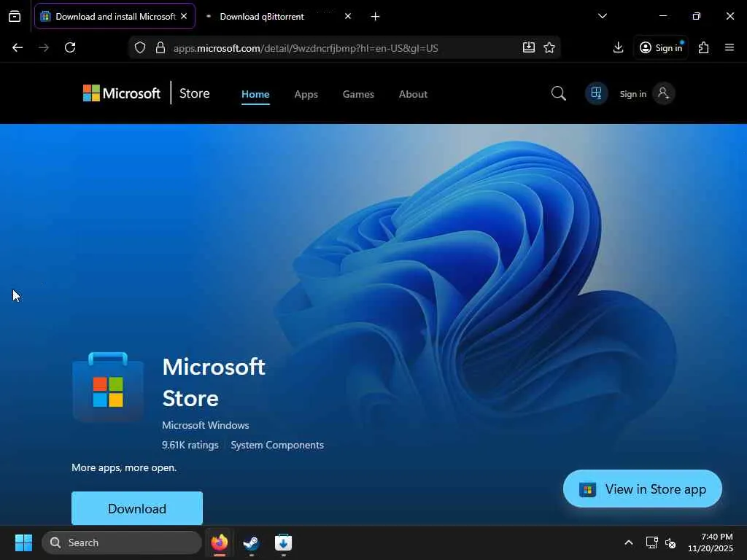Open the Store search magnifier
The image size is (747, 560).
pos(558,93)
